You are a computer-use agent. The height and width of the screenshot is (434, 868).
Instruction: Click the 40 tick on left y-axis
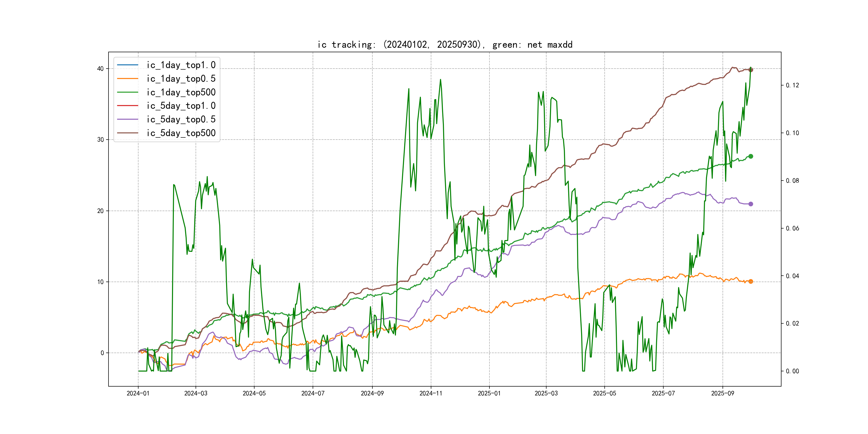click(x=100, y=69)
